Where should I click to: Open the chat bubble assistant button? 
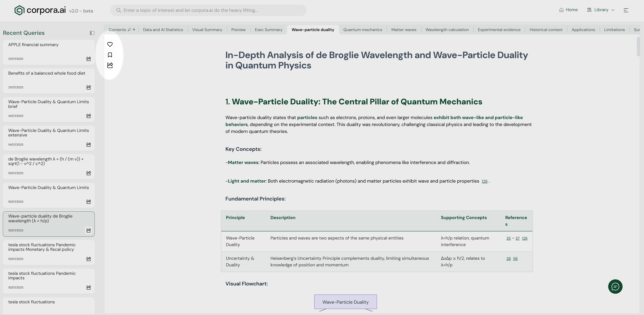tap(615, 286)
